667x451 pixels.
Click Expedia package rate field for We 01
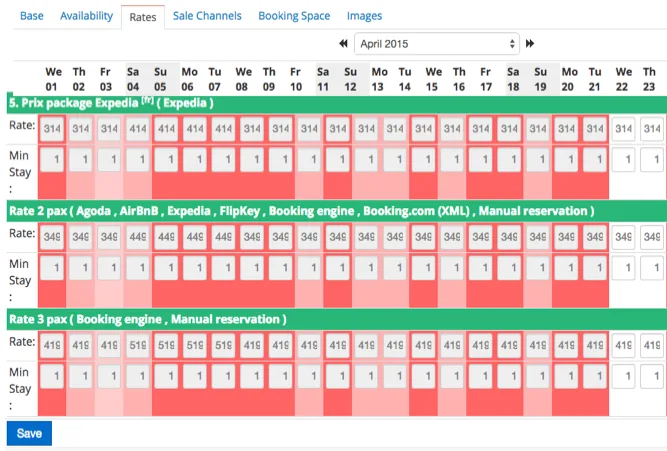tap(52, 128)
